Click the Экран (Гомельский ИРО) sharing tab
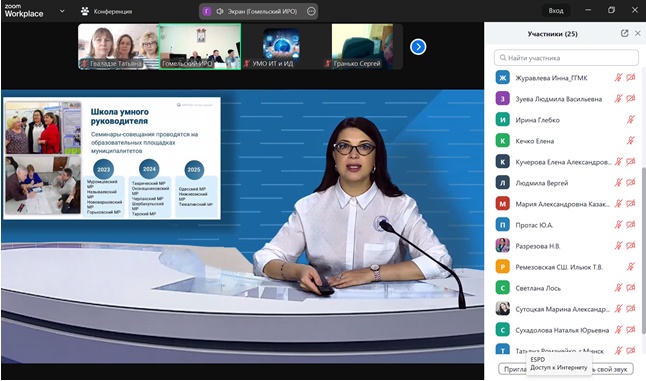The image size is (646, 381). coord(257,12)
